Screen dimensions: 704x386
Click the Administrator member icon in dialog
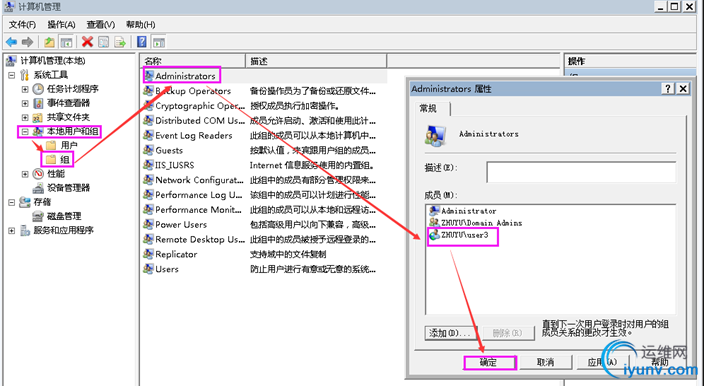click(434, 211)
